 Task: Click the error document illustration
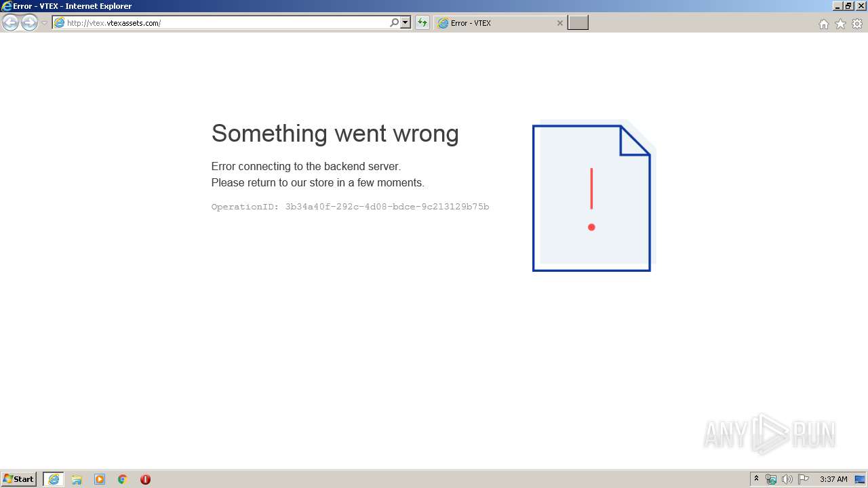(594, 196)
